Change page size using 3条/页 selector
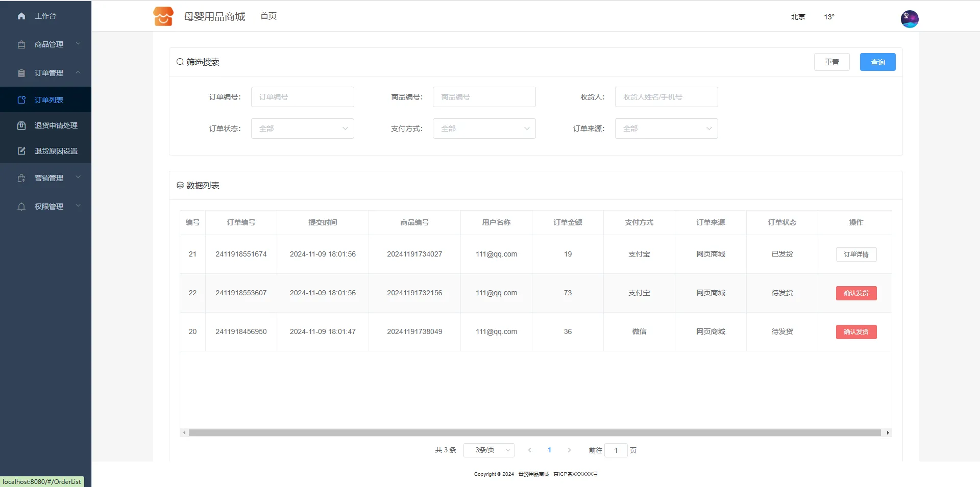 (488, 450)
